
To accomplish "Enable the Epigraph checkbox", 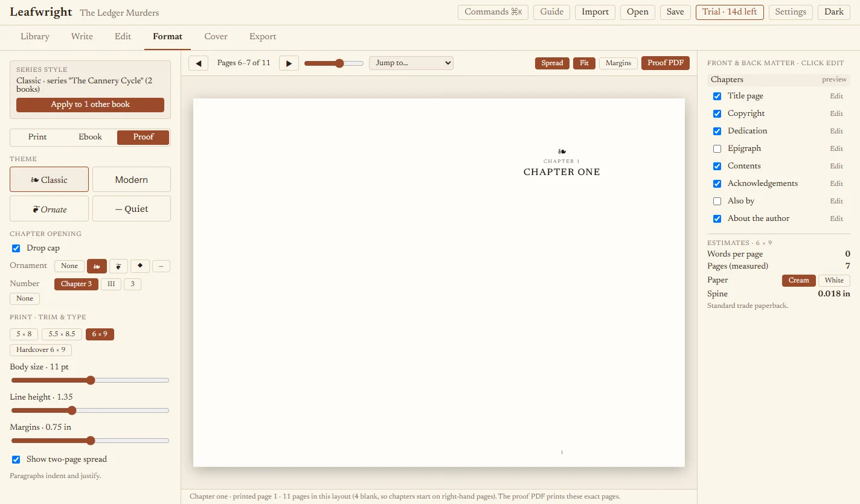I will point(717,148).
